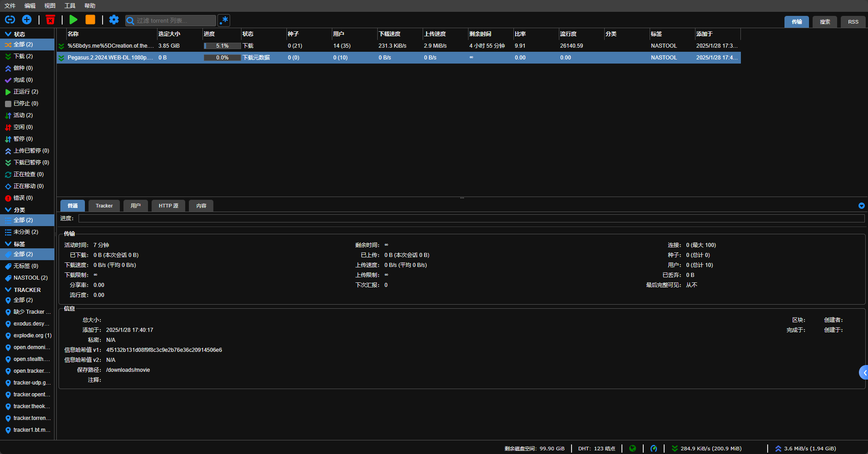Screen dimensions: 868x454
Task: Open the HTTP 源 details tab
Action: pos(168,206)
